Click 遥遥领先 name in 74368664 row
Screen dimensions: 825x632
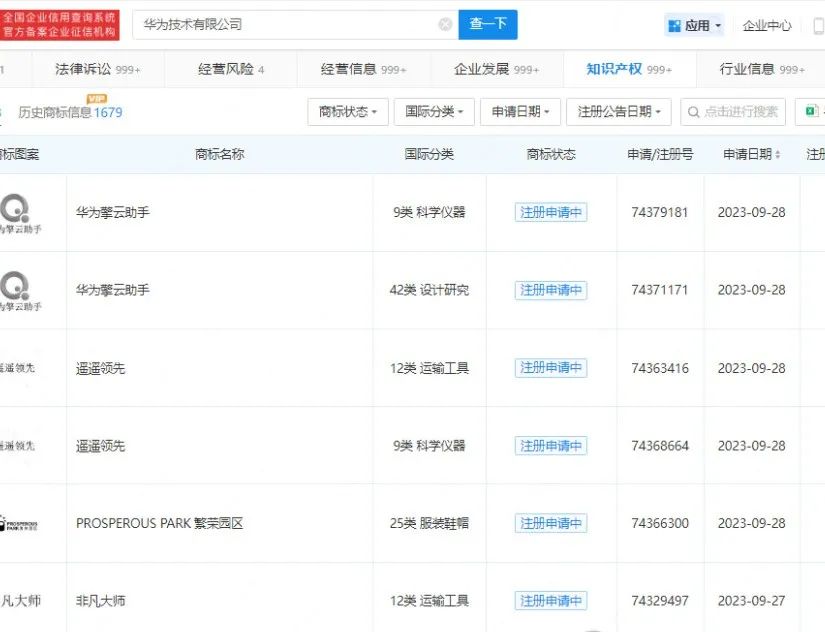pyautogui.click(x=100, y=446)
